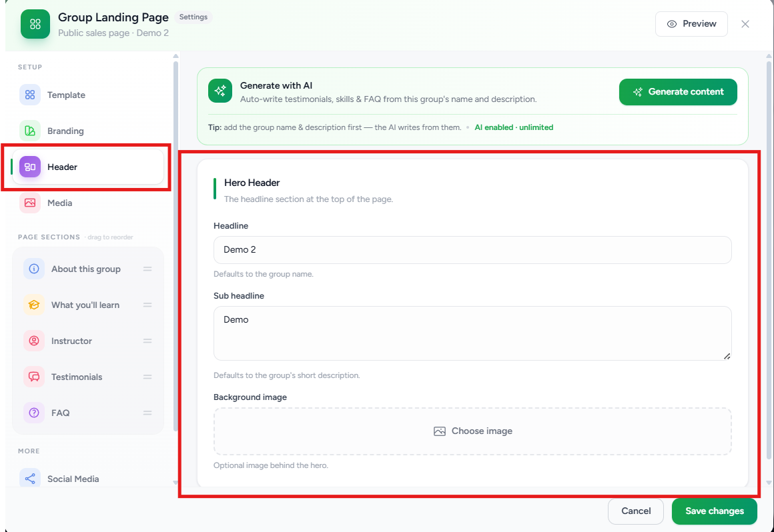Click the sidebar scroll-down arrow
The width and height of the screenshot is (774, 532).
(x=175, y=482)
